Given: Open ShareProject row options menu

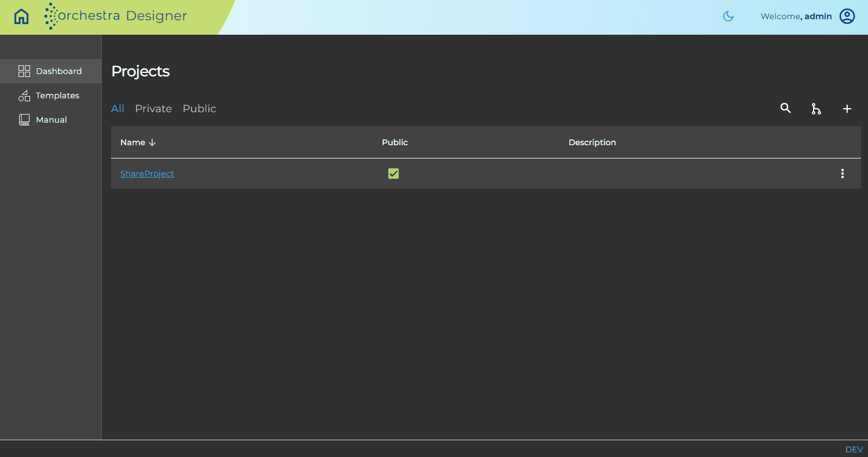Looking at the screenshot, I should (843, 174).
